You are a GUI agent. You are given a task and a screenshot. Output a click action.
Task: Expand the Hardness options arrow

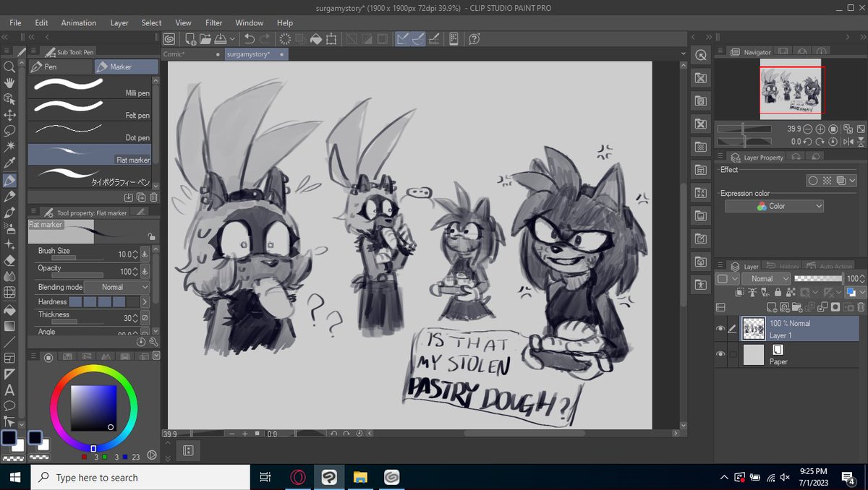point(145,301)
